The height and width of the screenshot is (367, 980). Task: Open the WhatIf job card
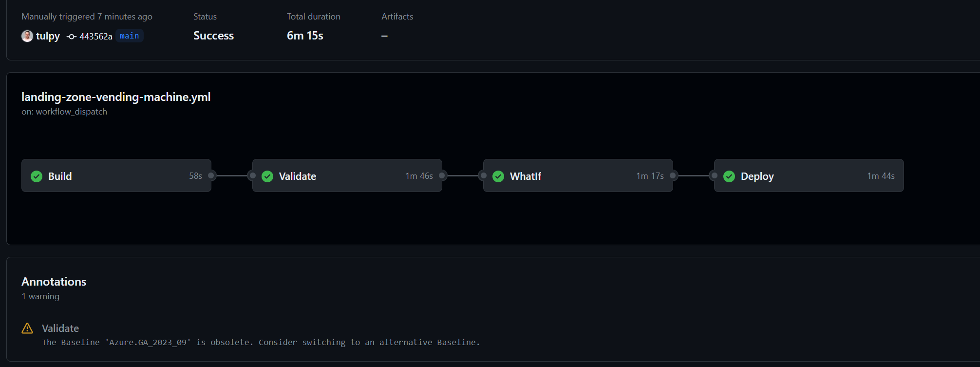(578, 175)
